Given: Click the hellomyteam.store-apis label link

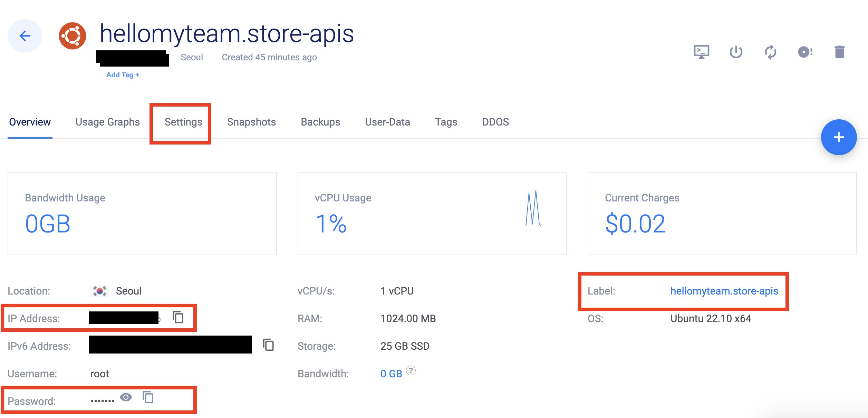Looking at the screenshot, I should pyautogui.click(x=724, y=291).
